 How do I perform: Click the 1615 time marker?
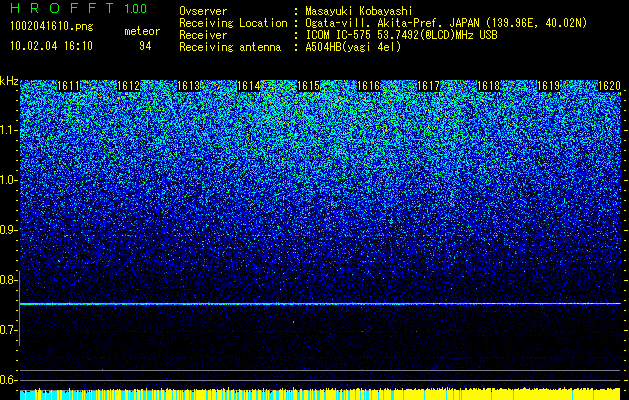point(308,86)
